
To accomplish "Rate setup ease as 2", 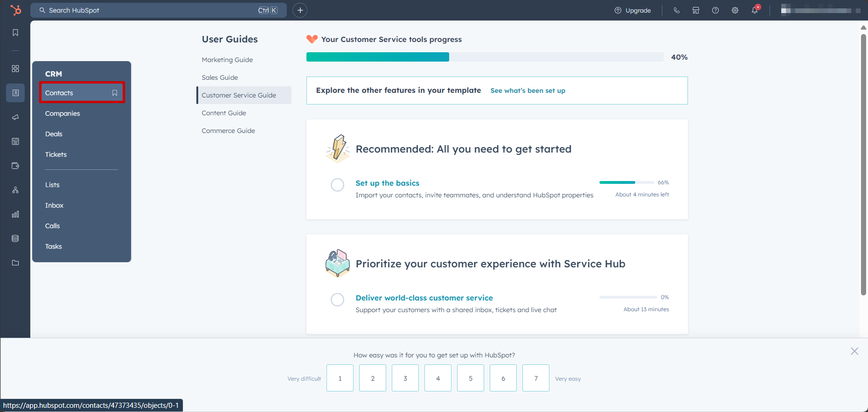I will click(x=373, y=378).
